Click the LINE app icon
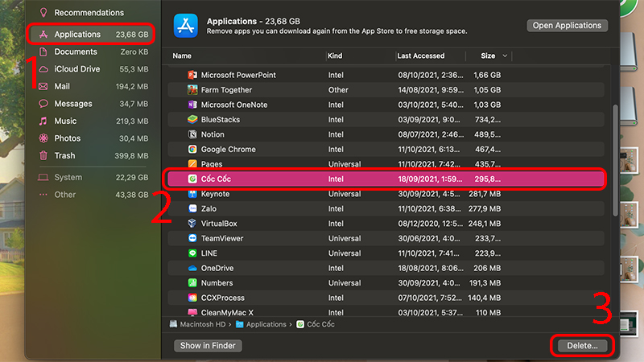 point(192,253)
